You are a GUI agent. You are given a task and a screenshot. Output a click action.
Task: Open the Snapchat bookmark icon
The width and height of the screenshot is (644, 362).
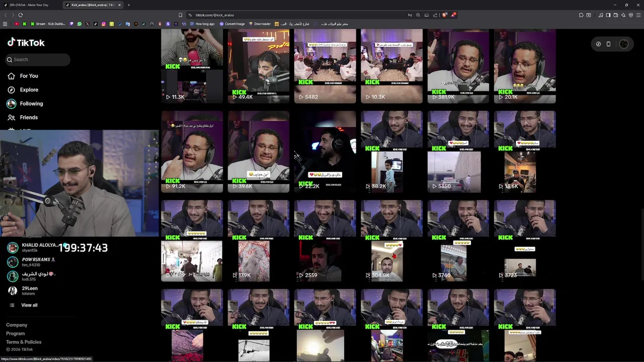(112, 24)
